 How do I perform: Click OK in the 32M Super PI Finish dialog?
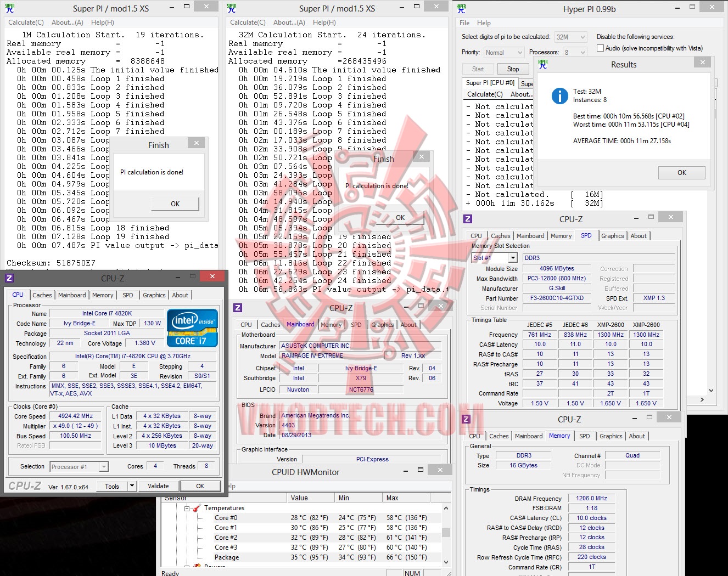400,218
